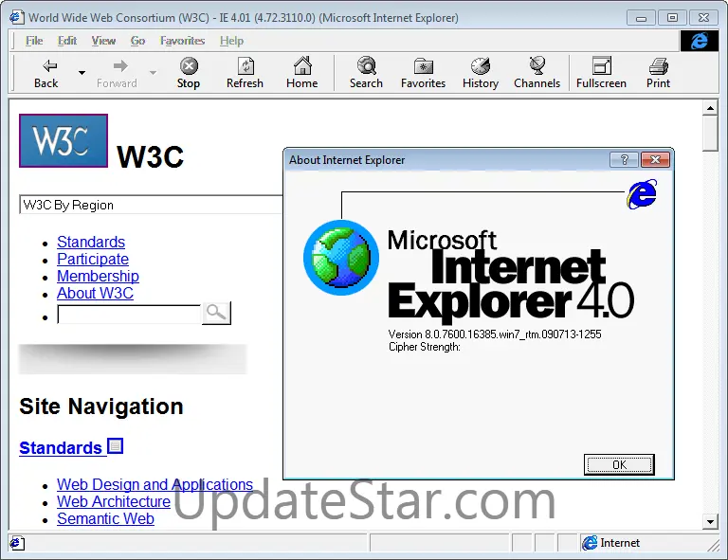728x560 pixels.
Task: Click the blue e logo in the About dialog
Action: tap(643, 194)
